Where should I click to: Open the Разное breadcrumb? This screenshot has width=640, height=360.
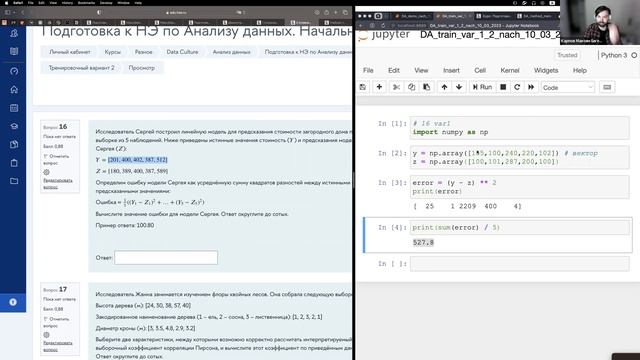pos(143,52)
